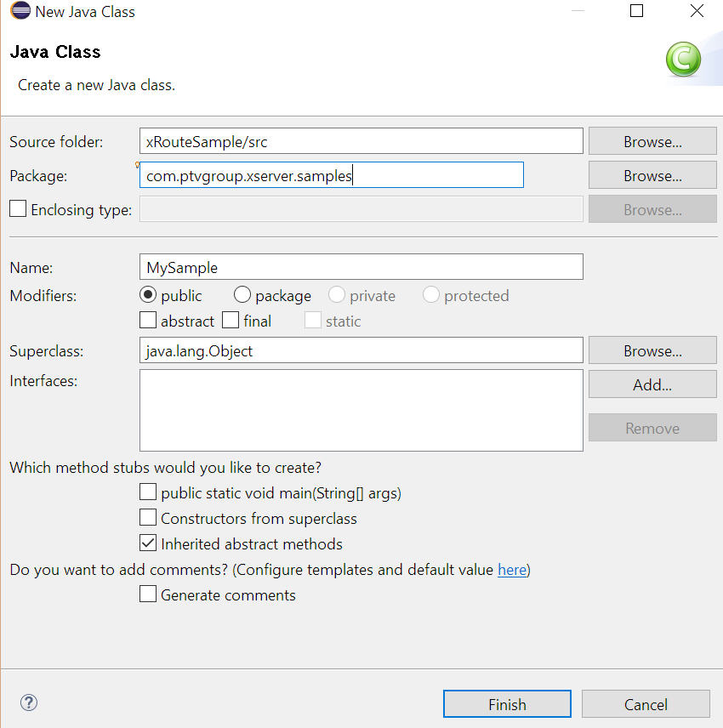Click the green Java class icon

(x=682, y=60)
